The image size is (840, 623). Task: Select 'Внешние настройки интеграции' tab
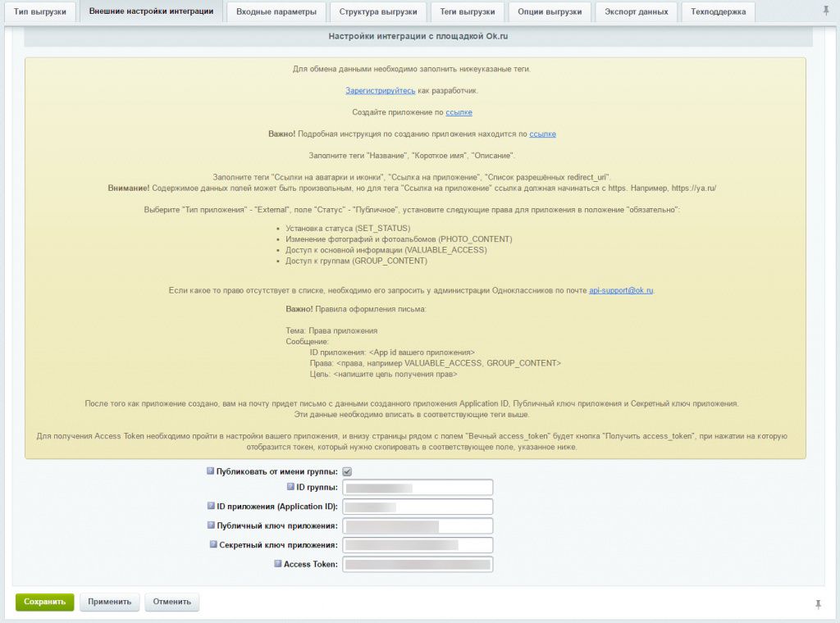[151, 11]
